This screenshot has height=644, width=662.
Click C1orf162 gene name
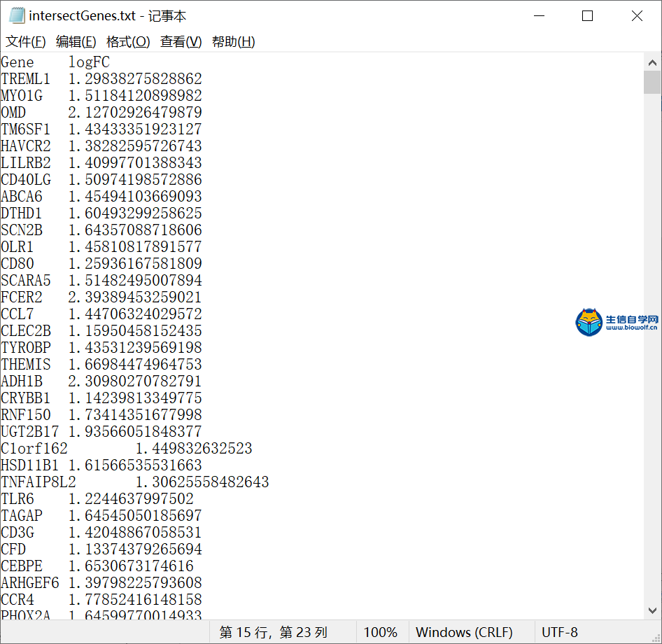tap(34, 449)
